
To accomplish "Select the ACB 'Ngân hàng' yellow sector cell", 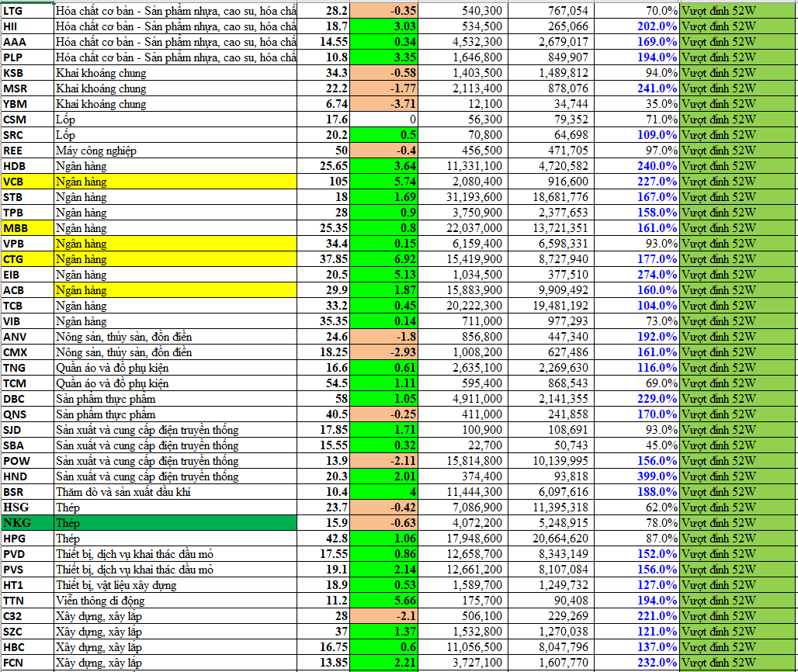I will point(175,290).
